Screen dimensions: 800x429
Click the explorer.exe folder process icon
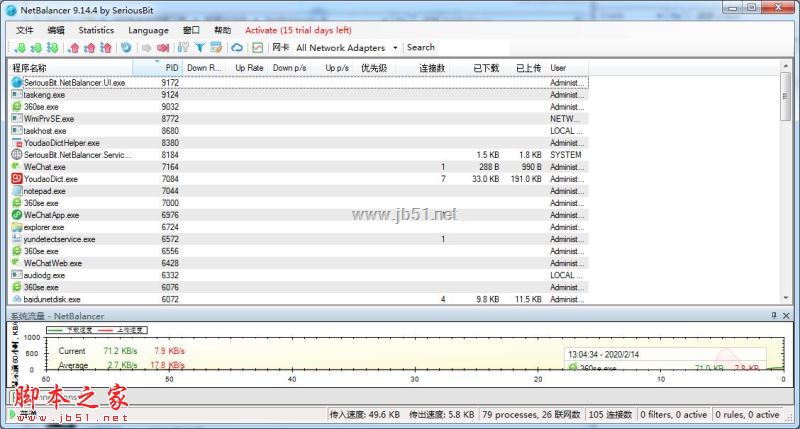pos(17,227)
